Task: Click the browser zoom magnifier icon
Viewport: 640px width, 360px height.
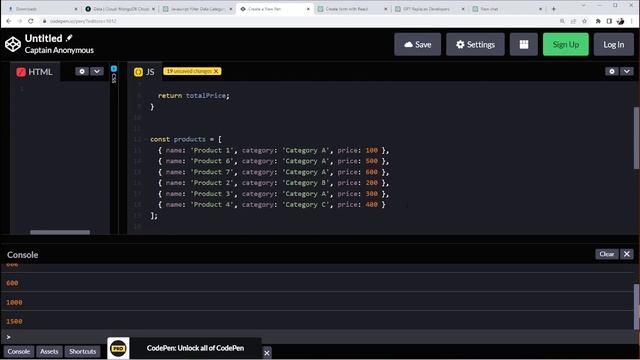Action: click(562, 21)
